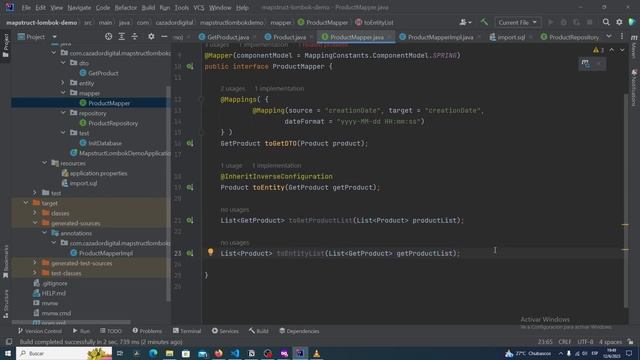Viewport: 640px width, 360px height.
Task: Open the Dependencies tool window
Action: coord(299,331)
